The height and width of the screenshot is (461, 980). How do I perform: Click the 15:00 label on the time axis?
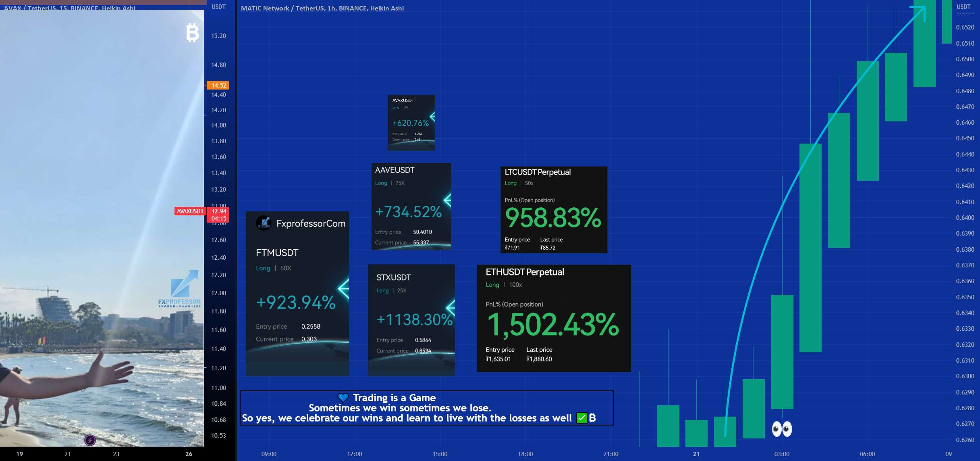440,454
